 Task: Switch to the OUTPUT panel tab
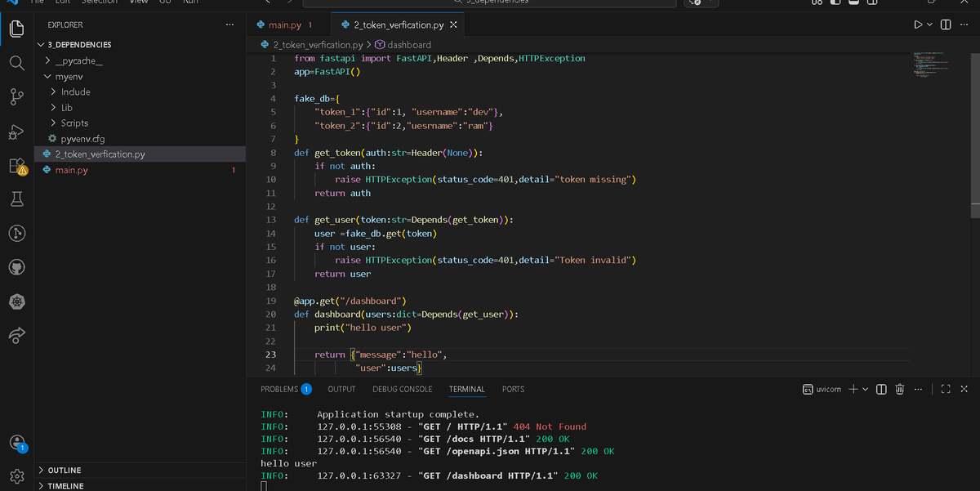[341, 389]
